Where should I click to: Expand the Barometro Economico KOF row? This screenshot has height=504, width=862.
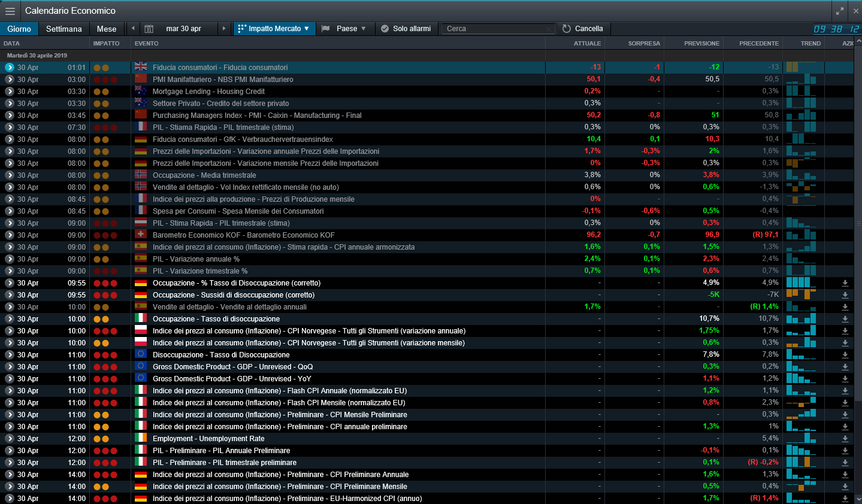coord(10,235)
